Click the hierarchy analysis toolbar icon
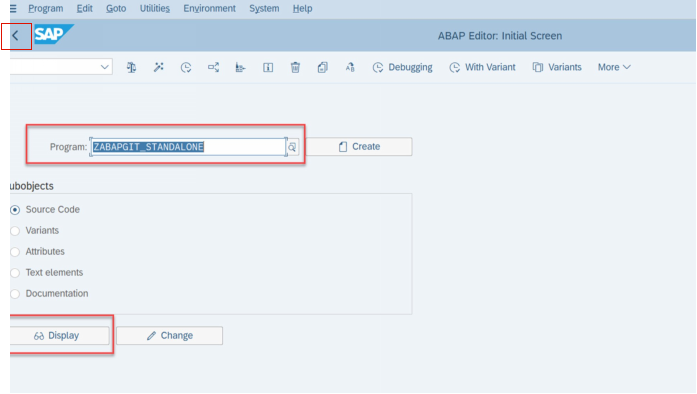 pos(240,67)
